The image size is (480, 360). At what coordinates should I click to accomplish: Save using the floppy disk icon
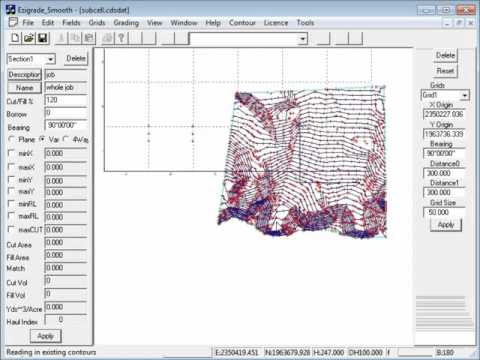[42, 38]
